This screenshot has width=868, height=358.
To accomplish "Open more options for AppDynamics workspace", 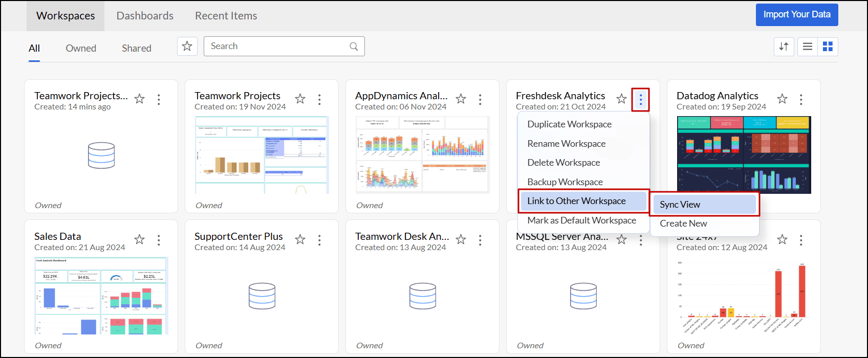I will [480, 99].
